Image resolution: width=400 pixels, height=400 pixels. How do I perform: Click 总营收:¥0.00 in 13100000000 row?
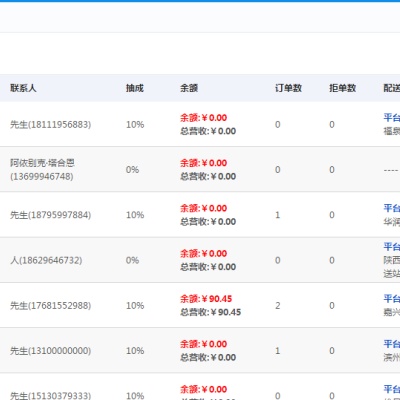[208, 357]
